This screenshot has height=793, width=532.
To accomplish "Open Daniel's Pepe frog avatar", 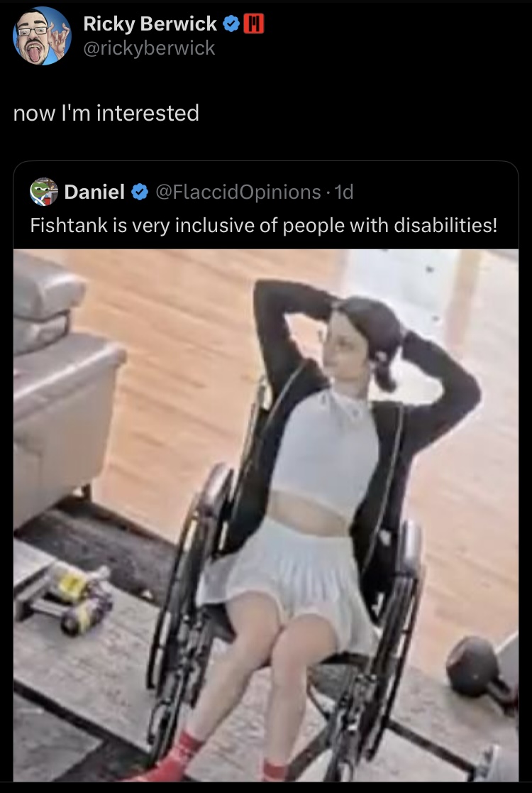I will coord(44,192).
